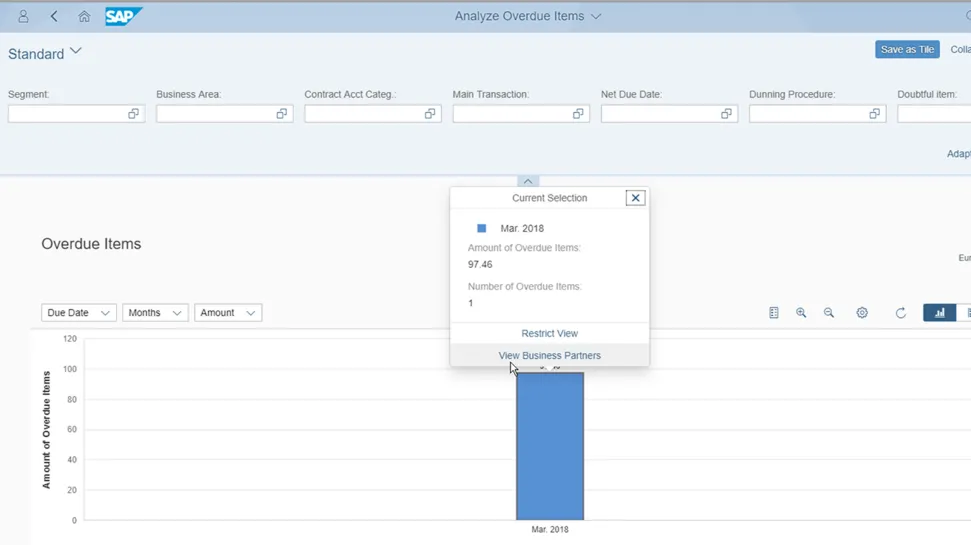Choose View Business Partners option
The width and height of the screenshot is (971, 545).
click(549, 355)
